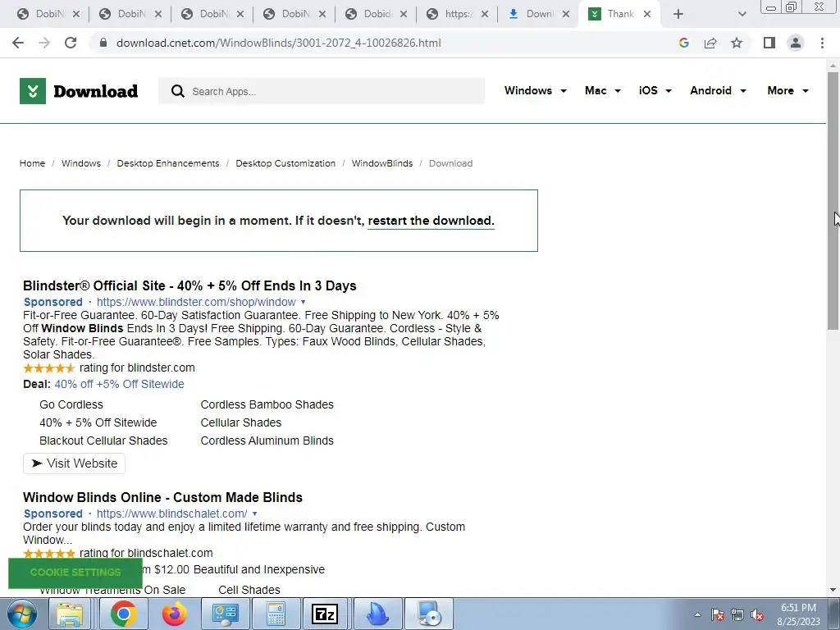Screen dimensions: 840x630
Task: Click the green CNET Download logo
Action: click(x=79, y=91)
